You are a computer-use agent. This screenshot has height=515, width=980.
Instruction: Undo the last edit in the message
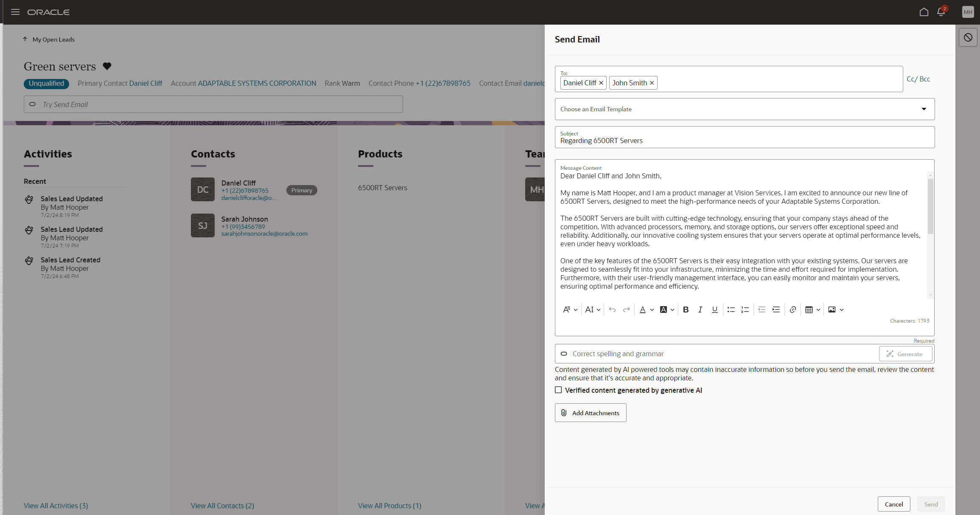(612, 310)
